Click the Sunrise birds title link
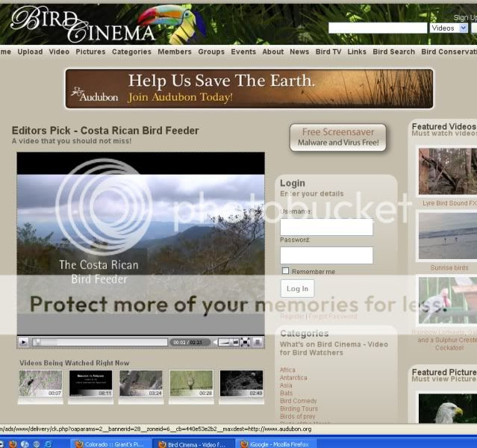 [449, 268]
